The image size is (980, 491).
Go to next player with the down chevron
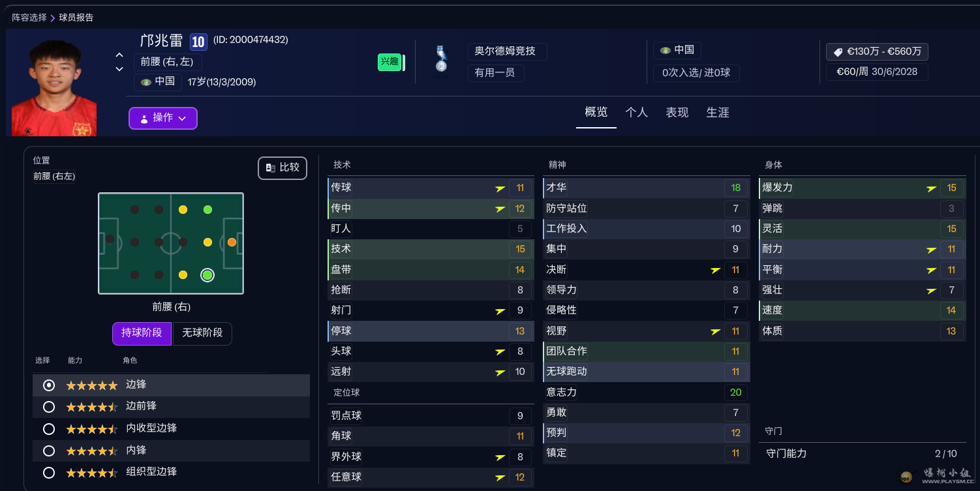coord(119,69)
